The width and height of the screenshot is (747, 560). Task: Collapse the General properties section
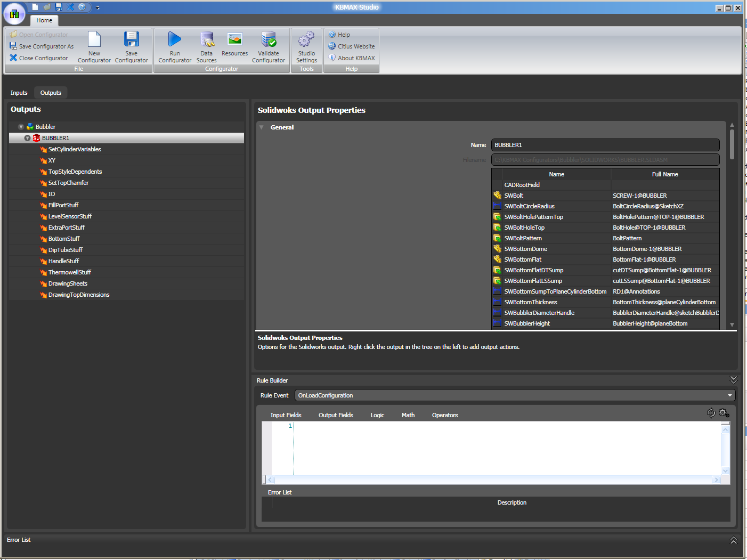click(x=261, y=127)
